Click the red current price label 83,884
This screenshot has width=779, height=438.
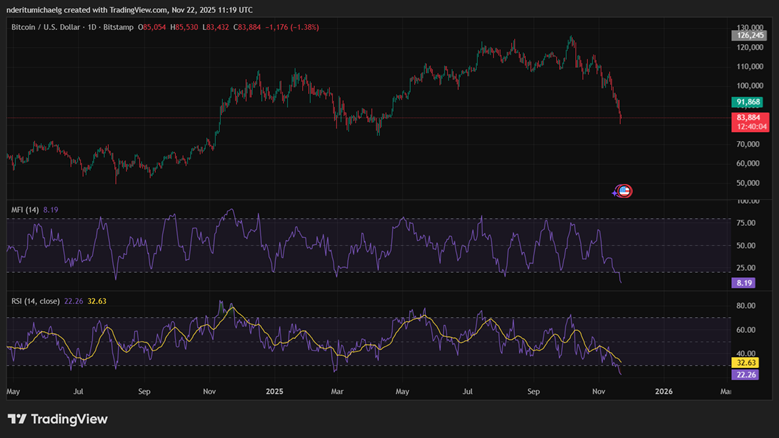pos(749,117)
